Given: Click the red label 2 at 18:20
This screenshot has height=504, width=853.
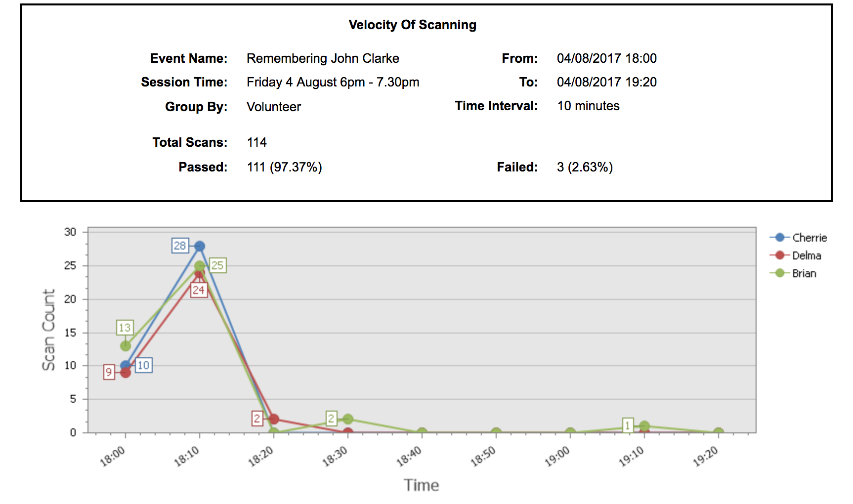Looking at the screenshot, I should point(257,419).
